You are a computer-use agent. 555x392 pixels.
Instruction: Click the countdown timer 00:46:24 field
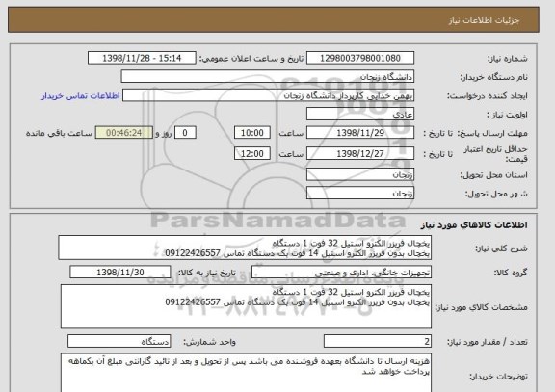click(124, 133)
